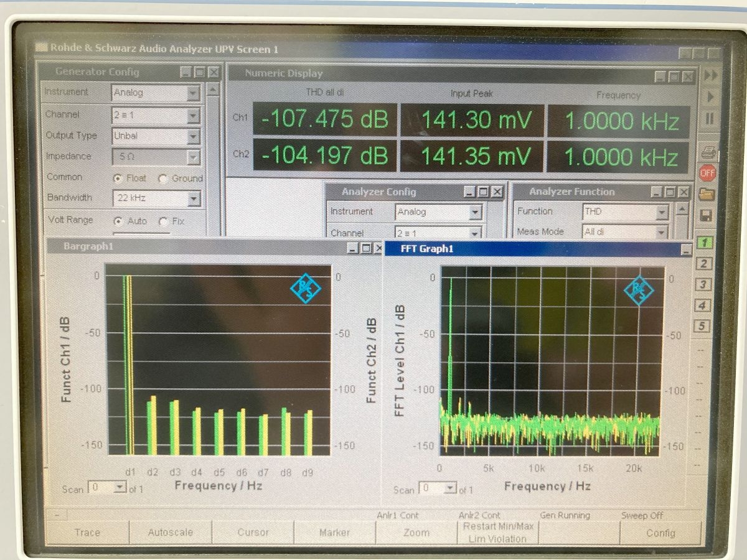Minimize the Generator Config panel
This screenshot has width=747, height=560.
(186, 72)
